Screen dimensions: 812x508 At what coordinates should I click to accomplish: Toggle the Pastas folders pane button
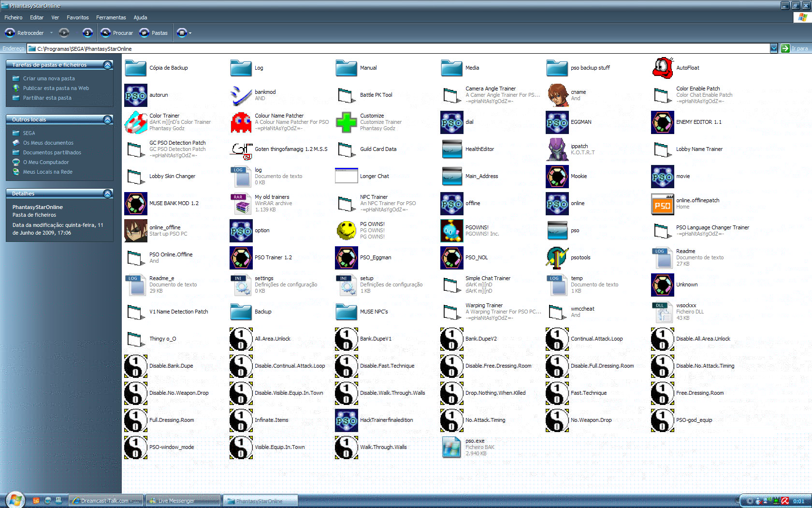pos(154,33)
